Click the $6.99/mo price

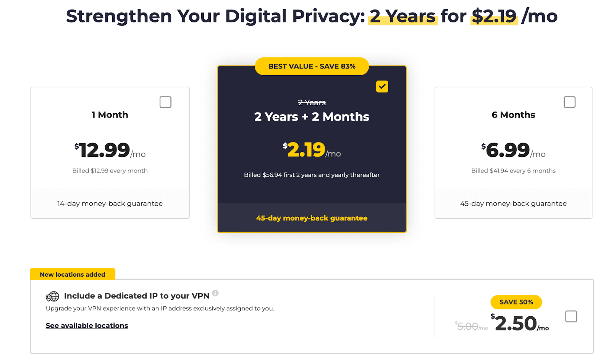[x=513, y=150]
